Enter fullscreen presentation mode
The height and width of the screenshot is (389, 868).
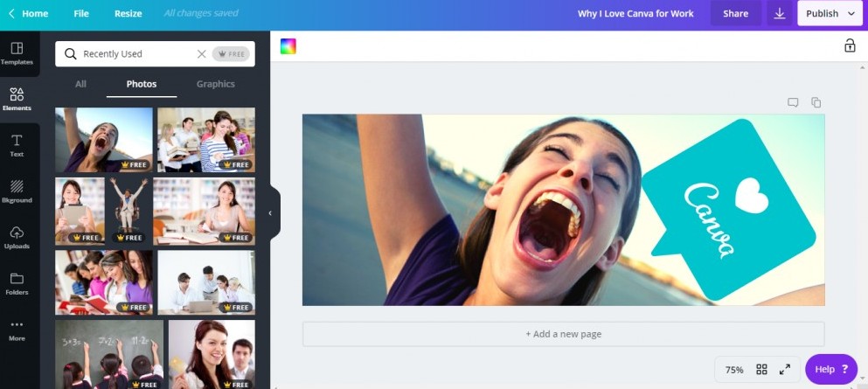[x=784, y=369]
